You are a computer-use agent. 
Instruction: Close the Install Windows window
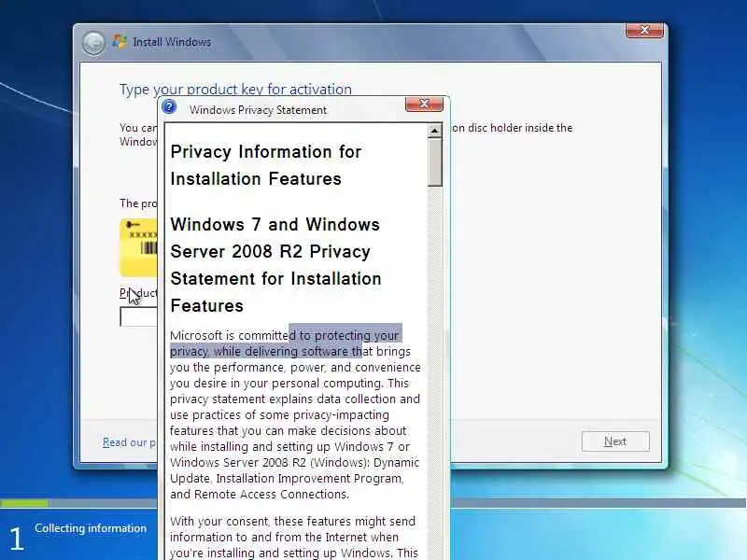coord(644,31)
